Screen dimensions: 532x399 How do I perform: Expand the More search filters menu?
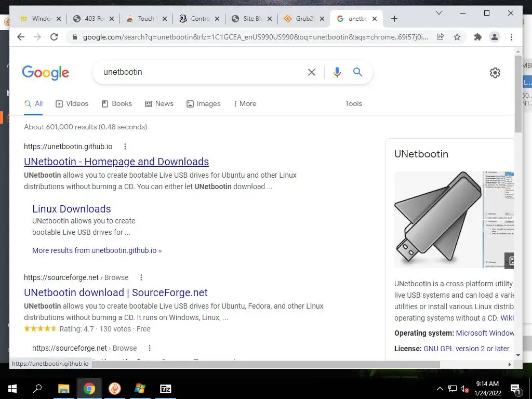[x=245, y=103]
